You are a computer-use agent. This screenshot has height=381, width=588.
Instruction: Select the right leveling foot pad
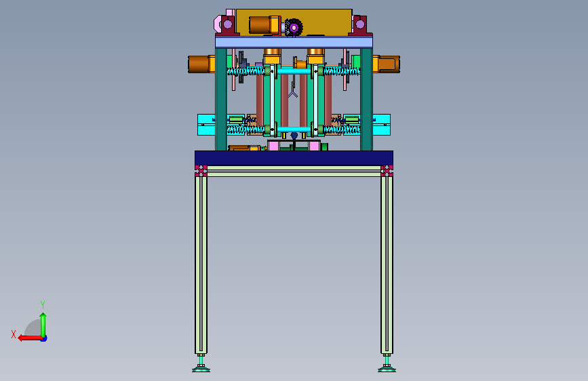click(x=387, y=369)
